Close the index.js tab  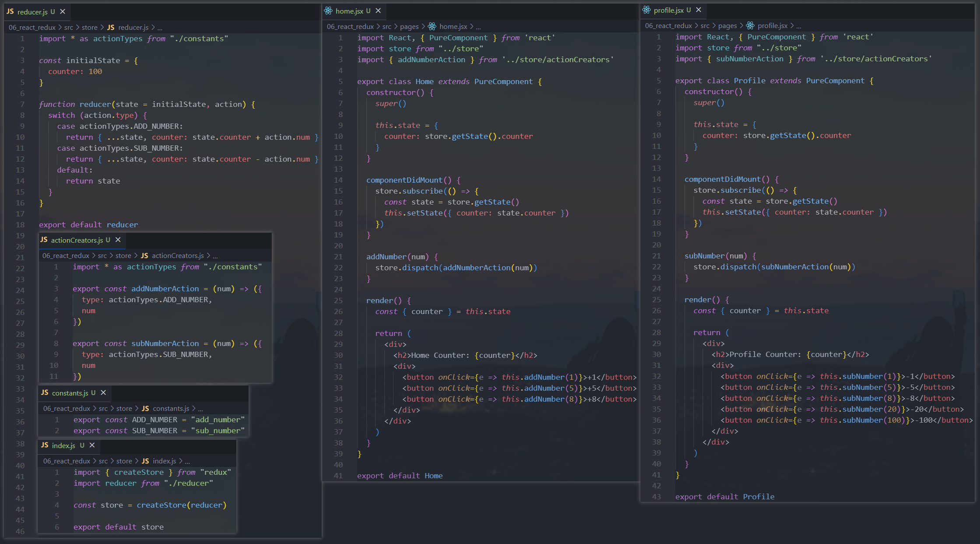[92, 445]
